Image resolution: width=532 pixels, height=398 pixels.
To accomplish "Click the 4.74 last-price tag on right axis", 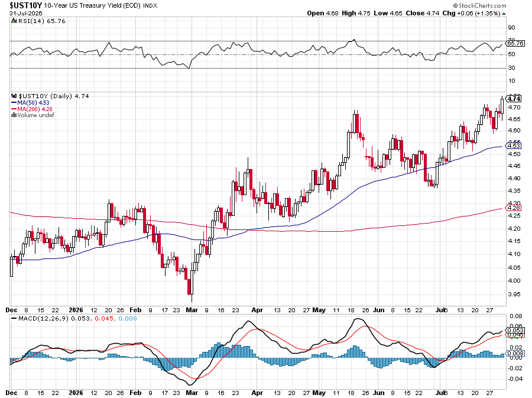I will click(514, 99).
